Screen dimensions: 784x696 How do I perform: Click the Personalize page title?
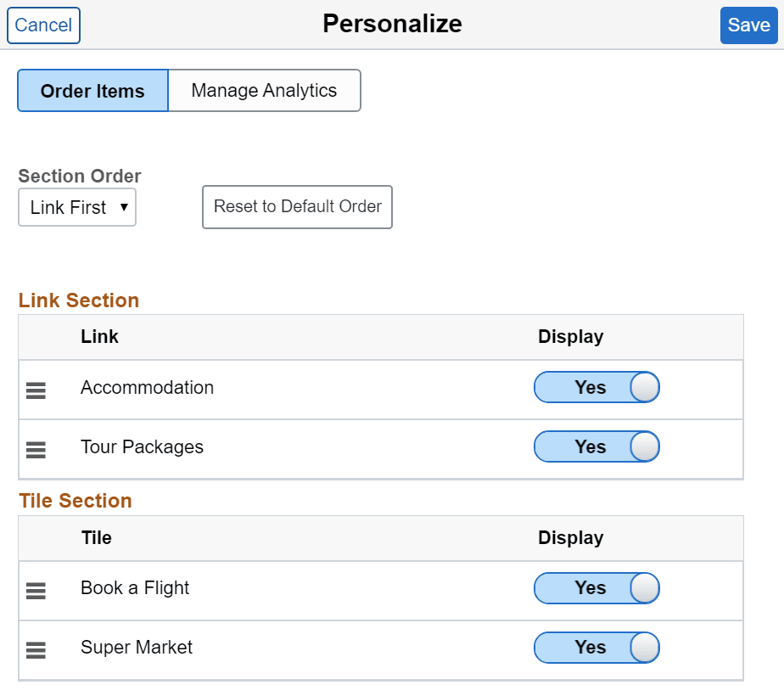pyautogui.click(x=392, y=24)
